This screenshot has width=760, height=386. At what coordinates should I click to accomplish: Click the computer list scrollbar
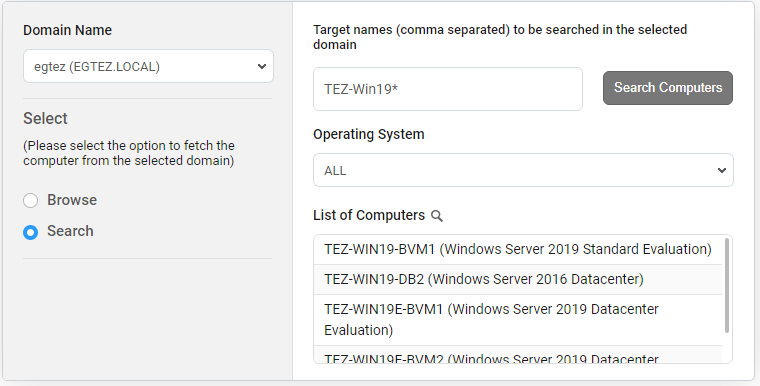(727, 285)
